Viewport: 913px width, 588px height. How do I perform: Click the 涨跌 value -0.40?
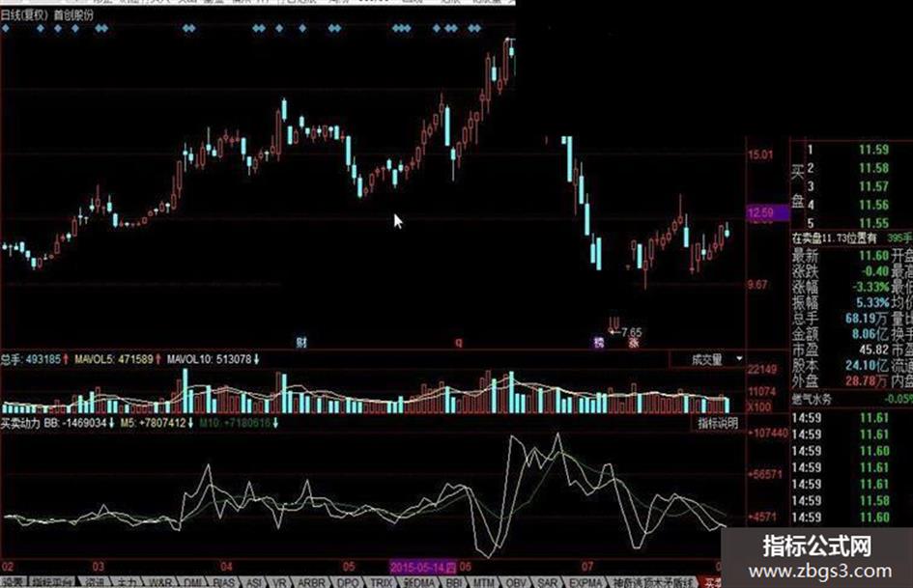pyautogui.click(x=874, y=271)
